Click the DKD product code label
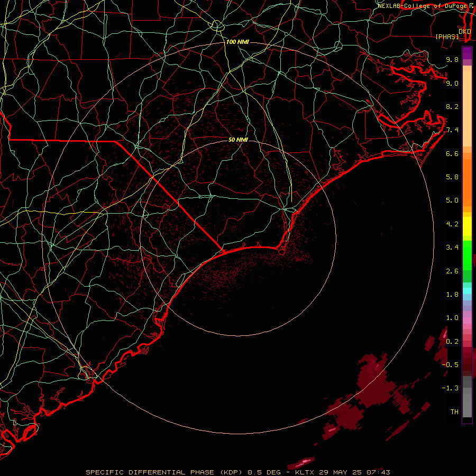 pyautogui.click(x=465, y=31)
